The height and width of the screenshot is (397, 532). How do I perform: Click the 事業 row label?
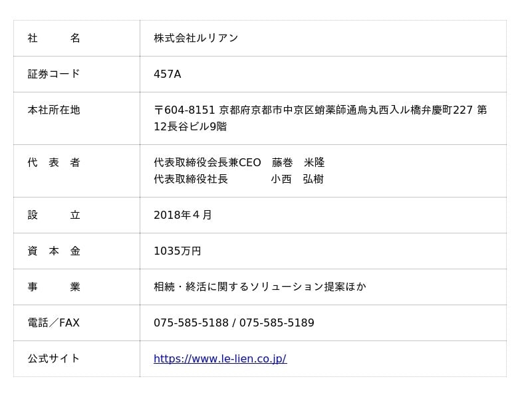pyautogui.click(x=54, y=287)
